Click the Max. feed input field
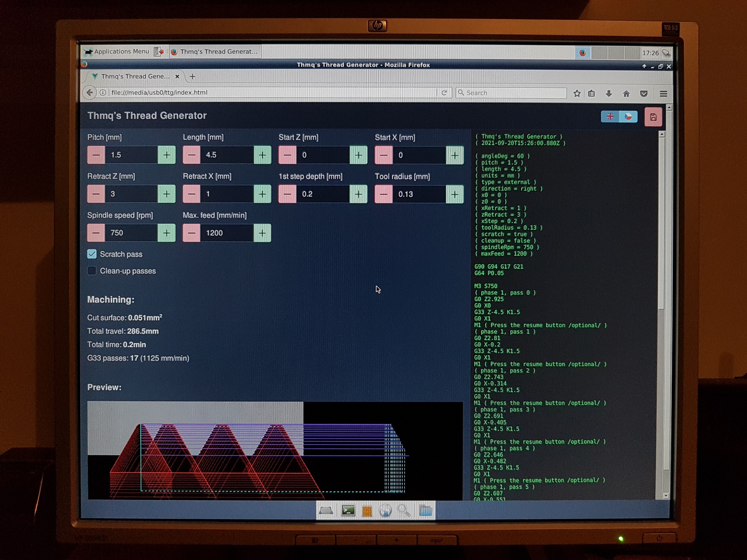The height and width of the screenshot is (560, 747). point(227,233)
